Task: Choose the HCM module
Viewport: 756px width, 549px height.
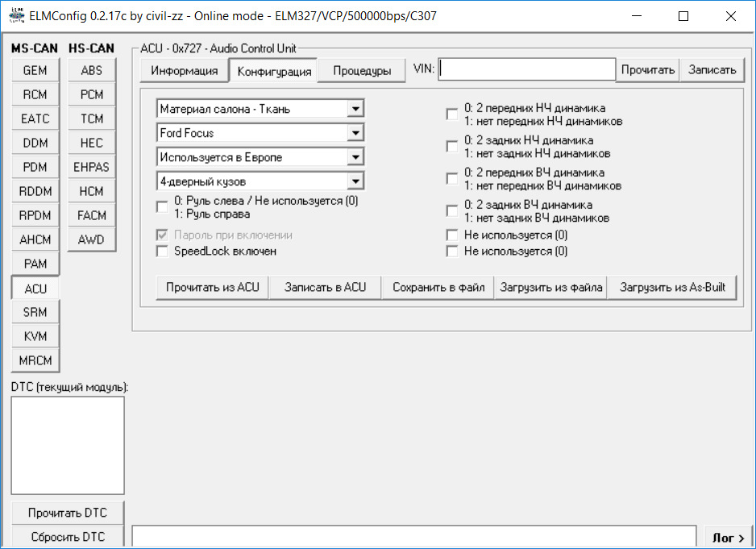Action: (92, 191)
